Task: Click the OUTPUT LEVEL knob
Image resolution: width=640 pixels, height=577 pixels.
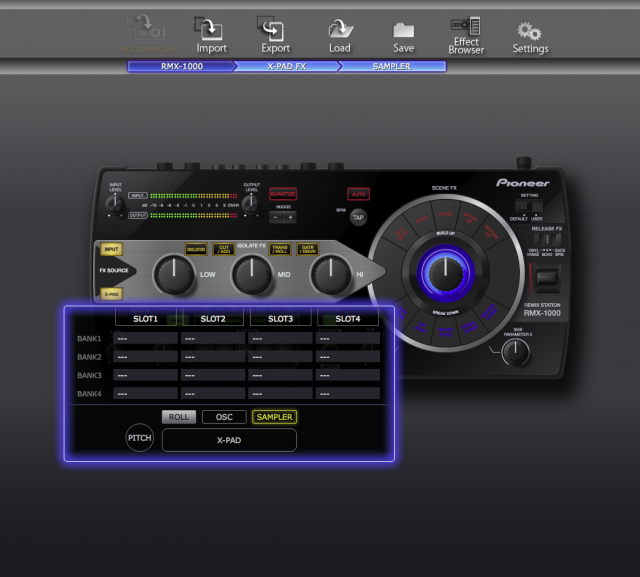Action: 251,204
